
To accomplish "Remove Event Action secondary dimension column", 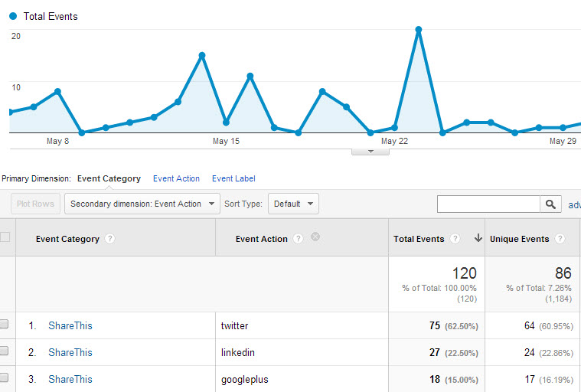I will 315,238.
